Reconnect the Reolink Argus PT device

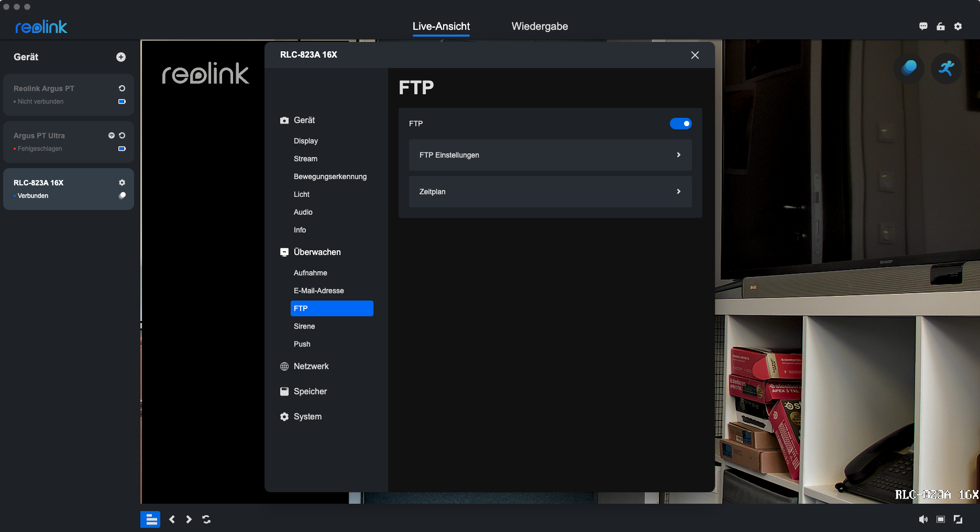[122, 88]
